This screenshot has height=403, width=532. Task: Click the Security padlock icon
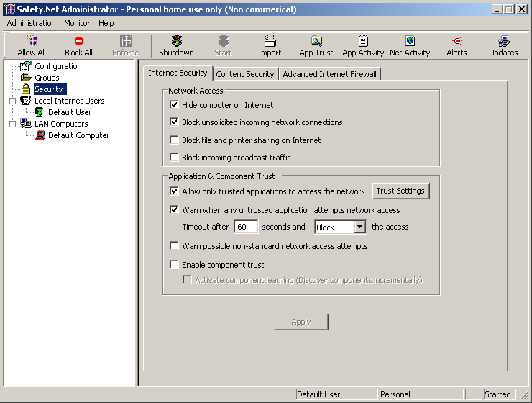[26, 89]
